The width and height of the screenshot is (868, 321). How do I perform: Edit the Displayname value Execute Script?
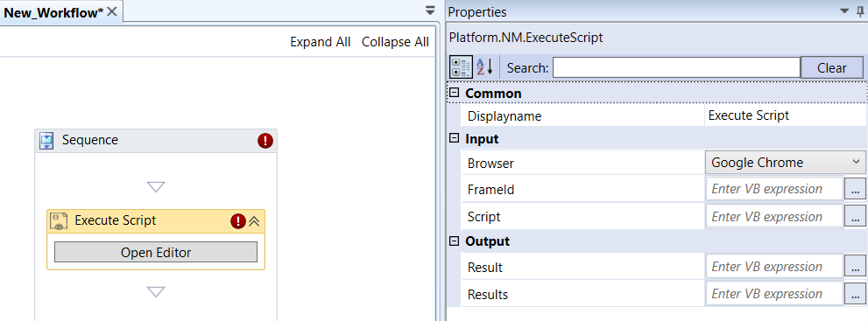pos(785,116)
